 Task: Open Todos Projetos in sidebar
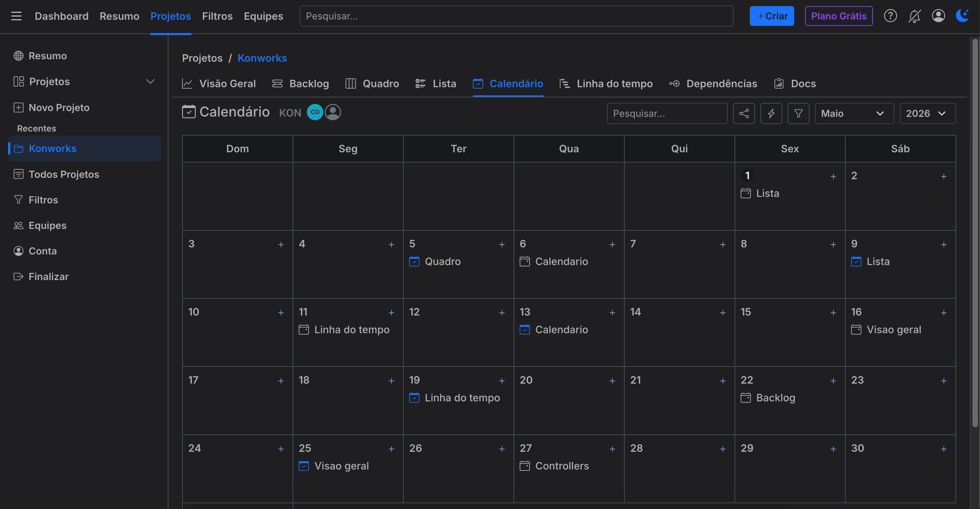pyautogui.click(x=56, y=174)
